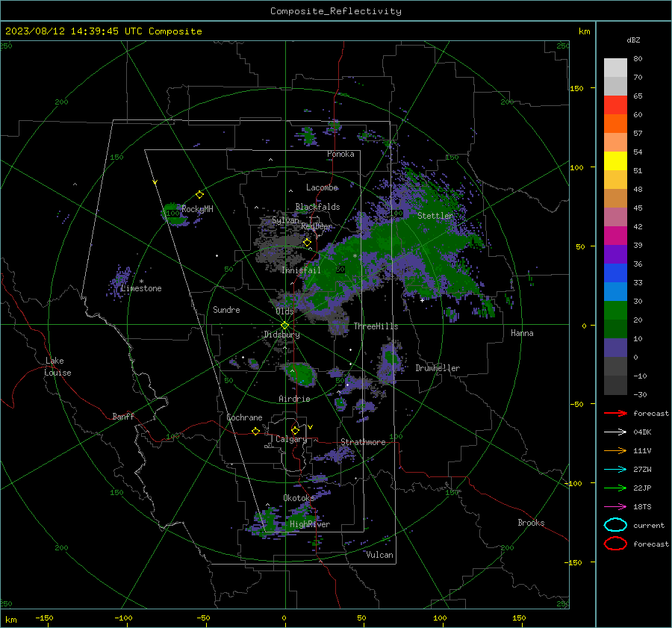This screenshot has height=628, width=672.
Task: Click the white 04DK arrow icon
Action: (615, 432)
